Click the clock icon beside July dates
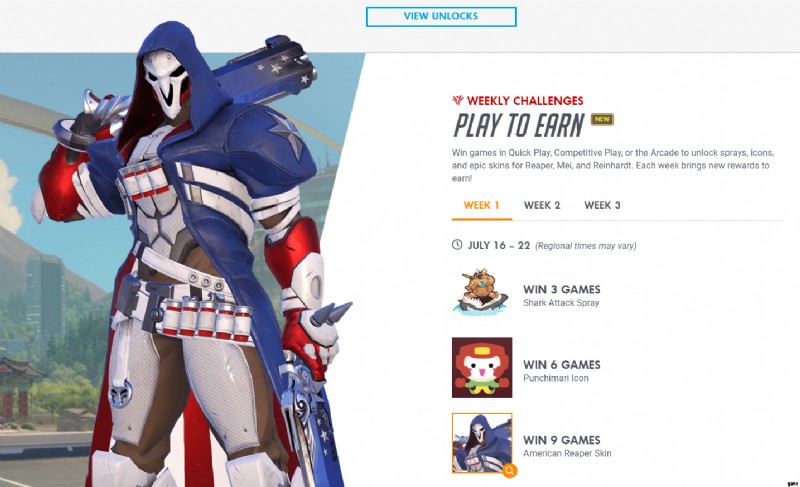 pyautogui.click(x=457, y=245)
